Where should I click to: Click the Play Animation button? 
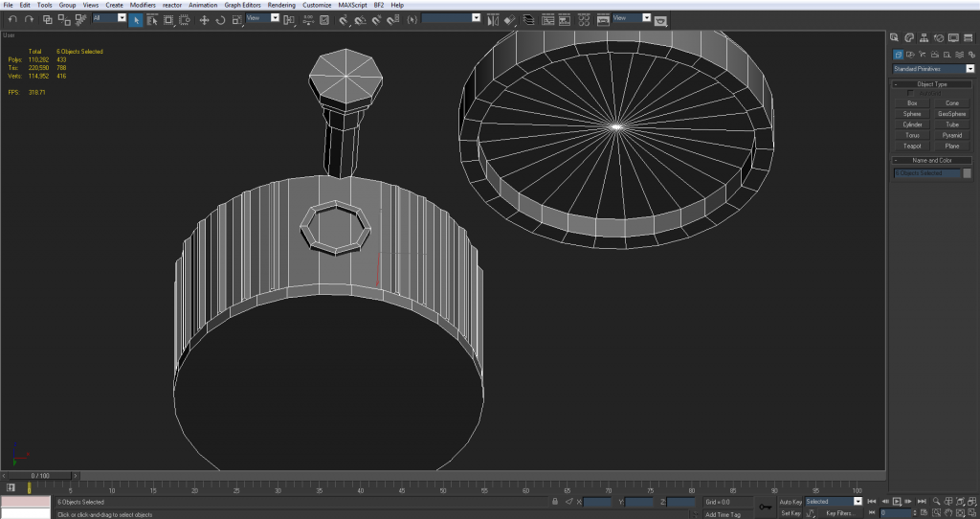pos(897,501)
